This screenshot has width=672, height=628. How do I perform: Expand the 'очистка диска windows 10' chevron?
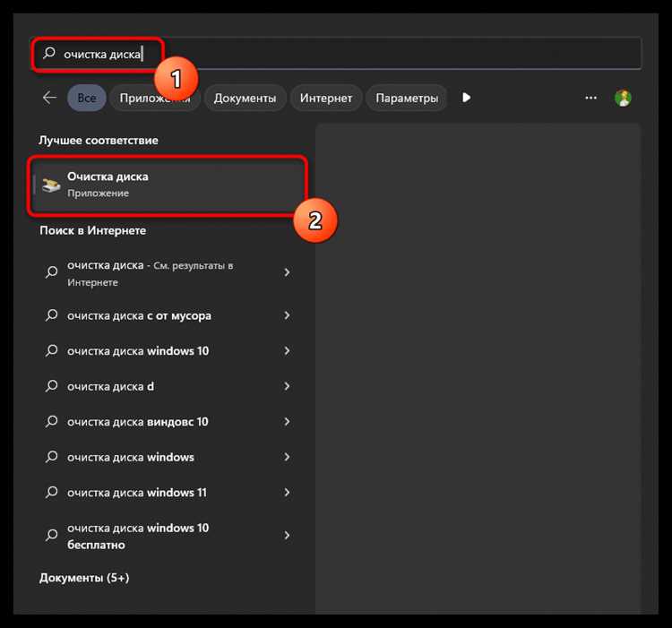click(x=287, y=351)
